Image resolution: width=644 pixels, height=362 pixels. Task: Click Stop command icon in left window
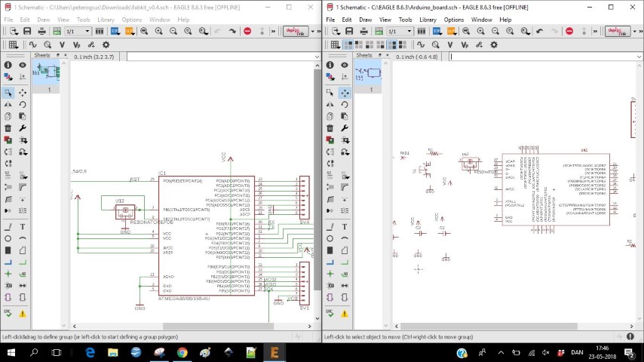247,32
